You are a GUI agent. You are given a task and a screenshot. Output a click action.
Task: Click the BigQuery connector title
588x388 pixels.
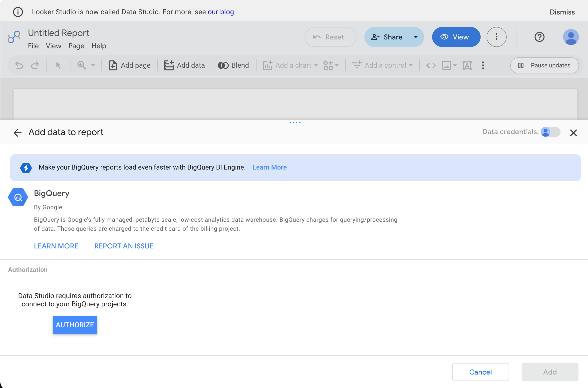point(52,193)
